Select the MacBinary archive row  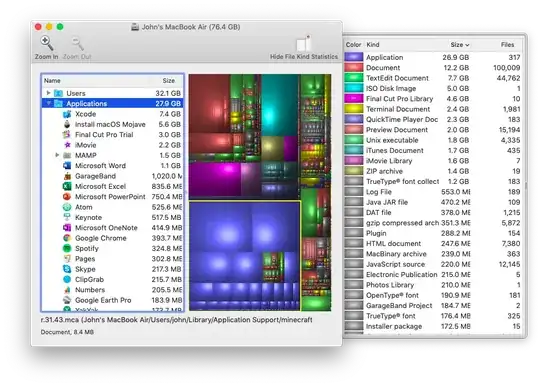coord(433,254)
